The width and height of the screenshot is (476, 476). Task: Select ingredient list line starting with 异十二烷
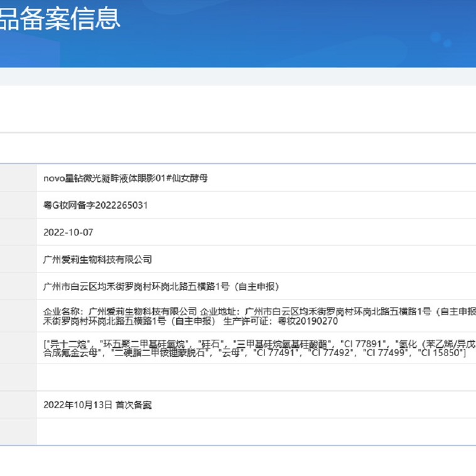pyautogui.click(x=259, y=344)
